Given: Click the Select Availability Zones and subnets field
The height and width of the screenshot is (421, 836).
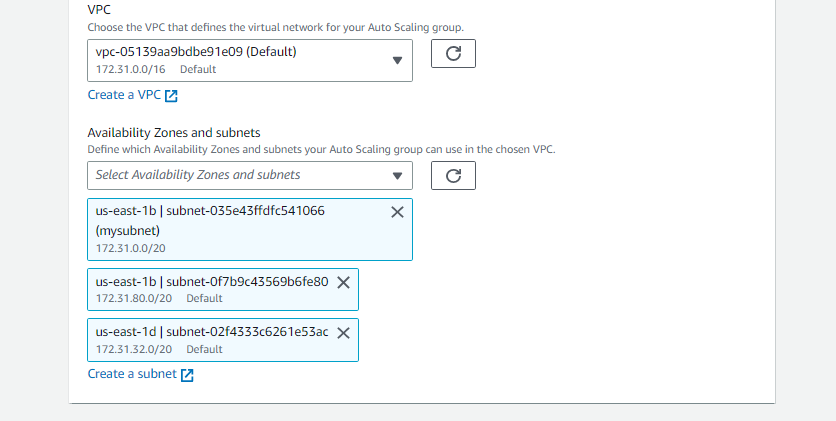Looking at the screenshot, I should pos(250,175).
